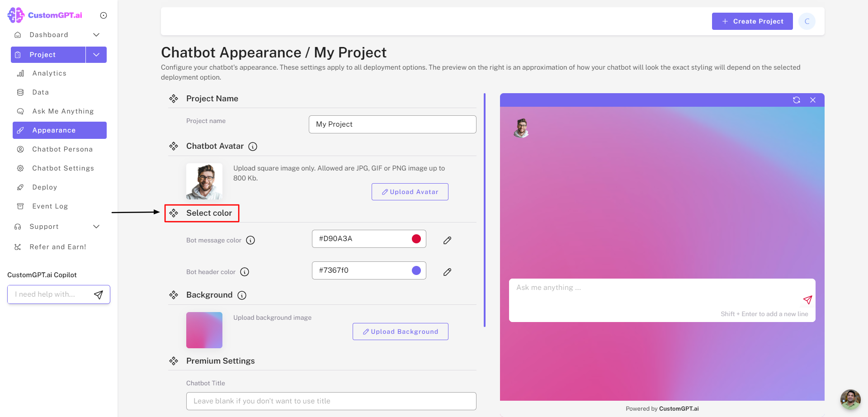
Task: Click the Project Name section icon
Action: (x=174, y=99)
